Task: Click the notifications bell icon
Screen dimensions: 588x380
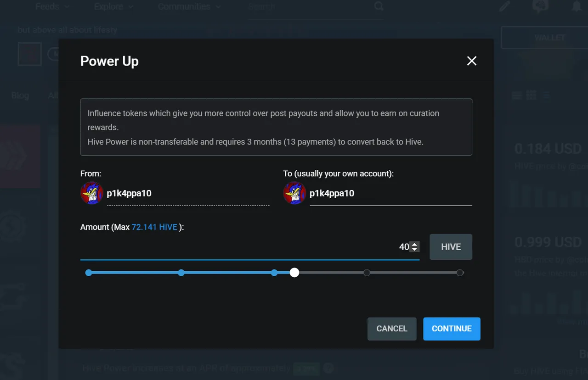Action: tap(577, 6)
